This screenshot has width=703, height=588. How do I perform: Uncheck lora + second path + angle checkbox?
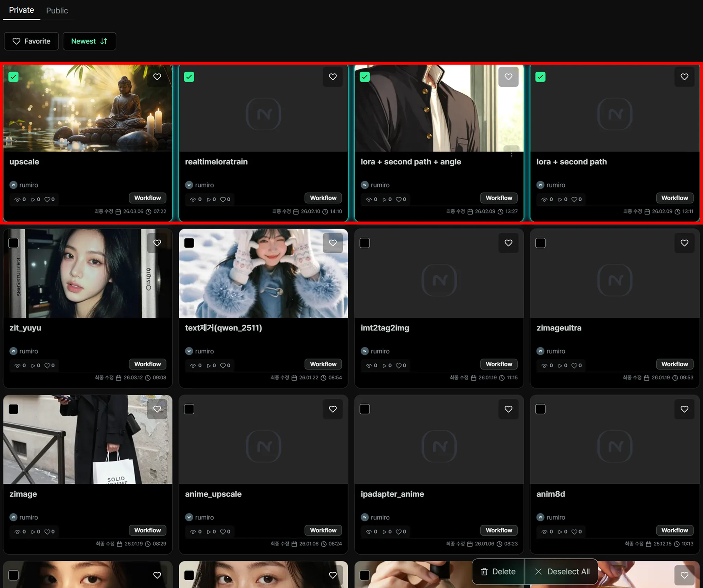pos(365,77)
